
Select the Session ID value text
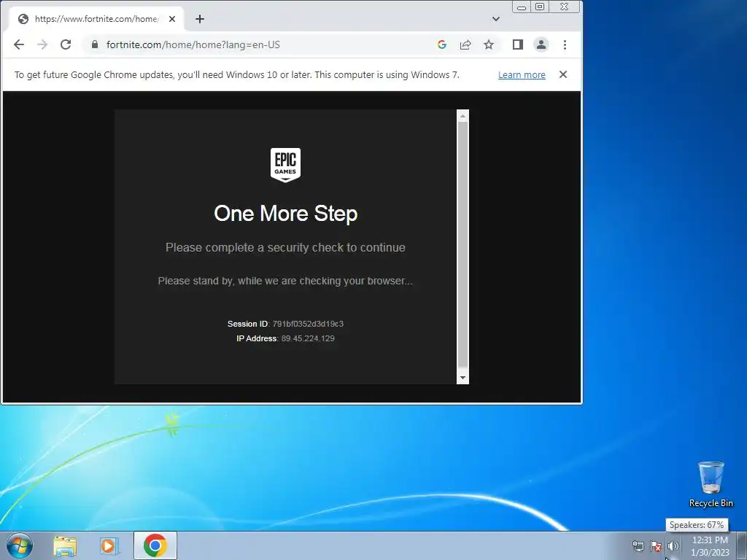pos(308,324)
